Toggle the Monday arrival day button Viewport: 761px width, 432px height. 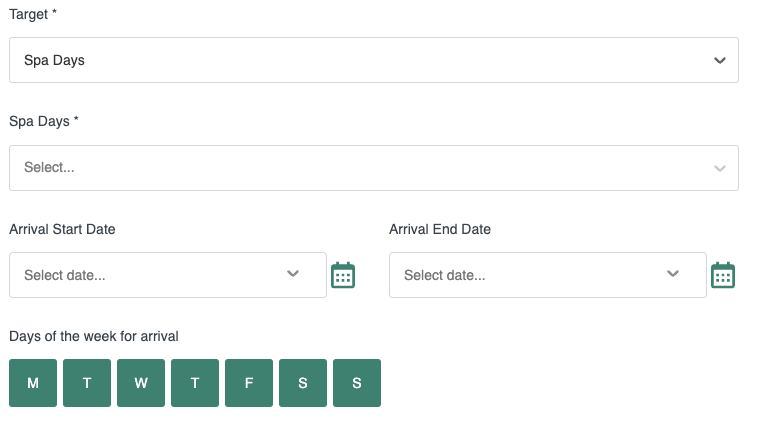tap(33, 383)
